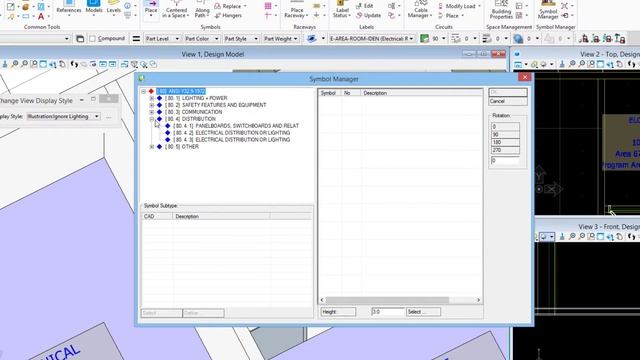Open the Label Status tool

[x=342, y=10]
